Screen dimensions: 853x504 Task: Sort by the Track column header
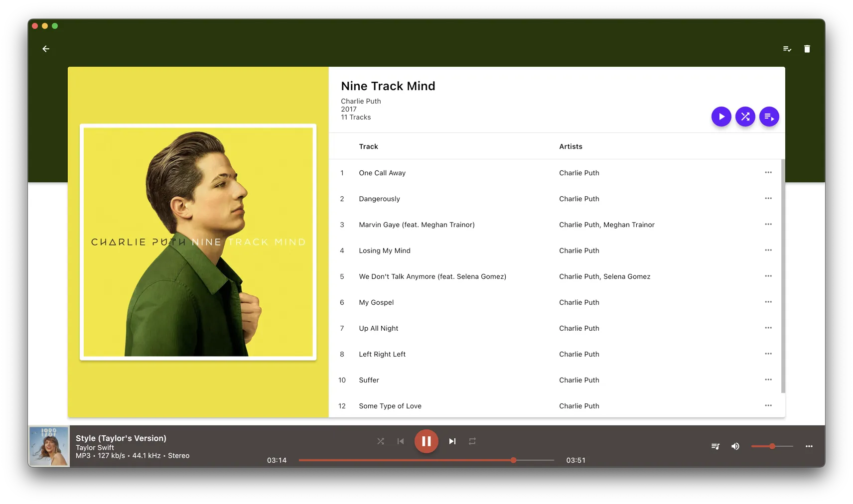(368, 146)
